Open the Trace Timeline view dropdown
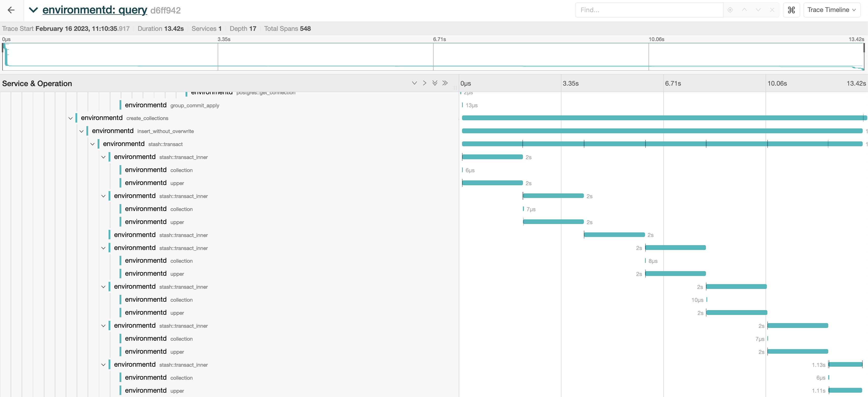The image size is (868, 397). 831,10
